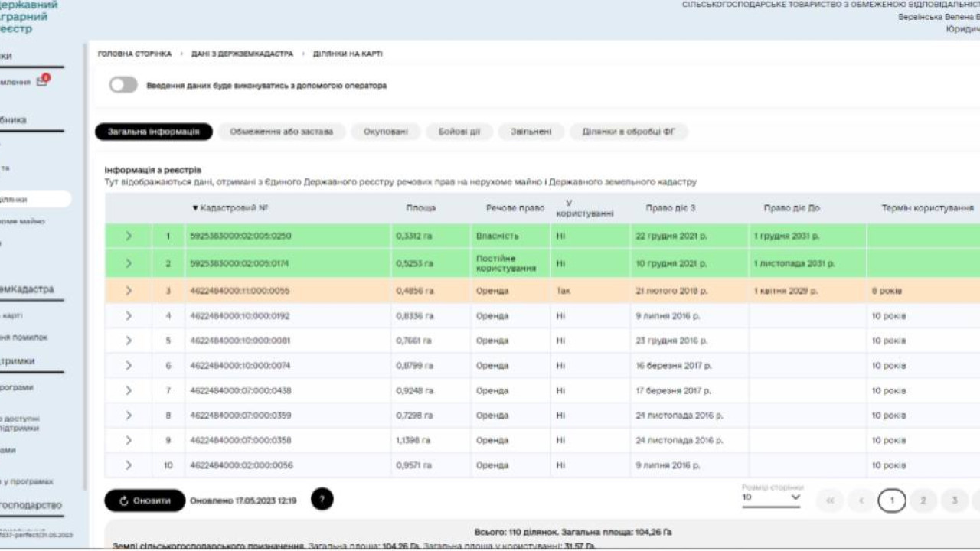Screen dimensions: 980x551
Task: Click the Власність cell in row 1
Action: pos(497,236)
